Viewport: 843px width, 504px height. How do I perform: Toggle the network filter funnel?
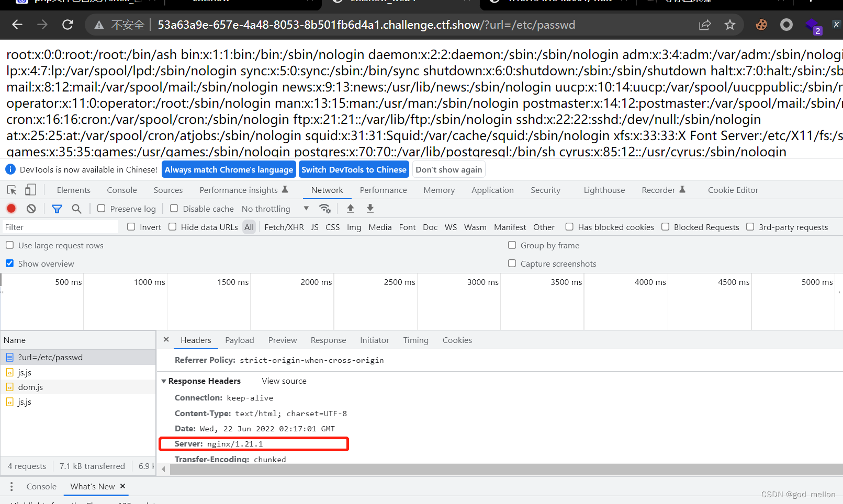[x=57, y=209]
